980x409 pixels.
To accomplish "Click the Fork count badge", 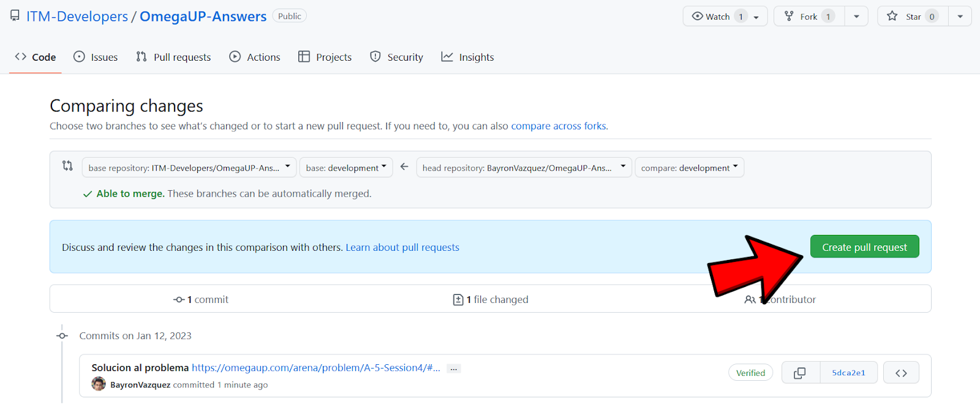I will (828, 17).
